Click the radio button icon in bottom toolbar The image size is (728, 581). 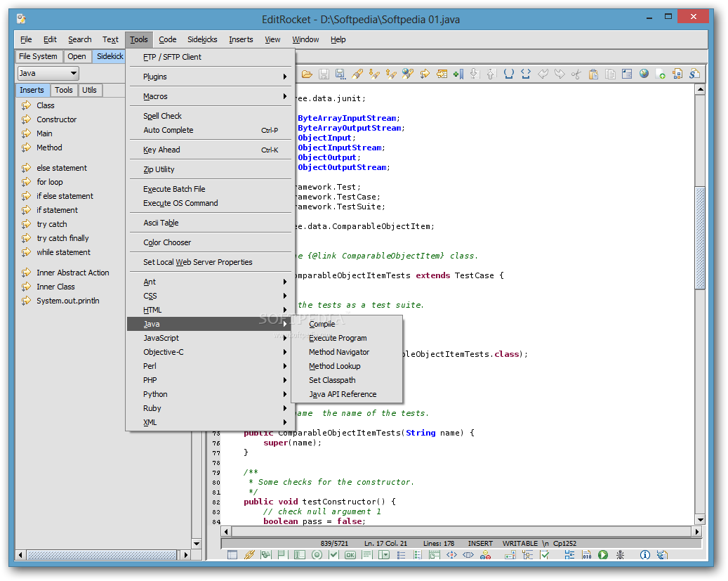click(x=317, y=554)
